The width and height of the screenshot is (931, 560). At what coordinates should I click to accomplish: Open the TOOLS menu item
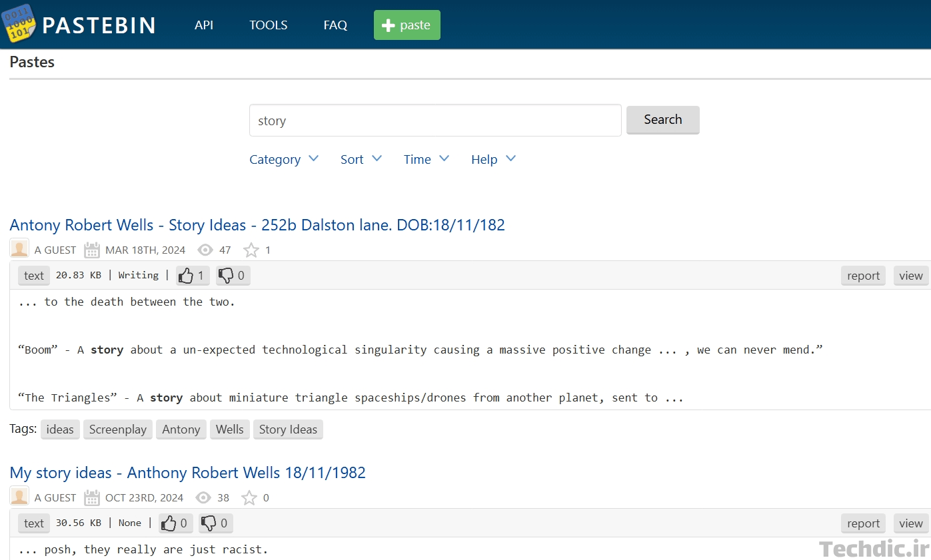(x=269, y=25)
